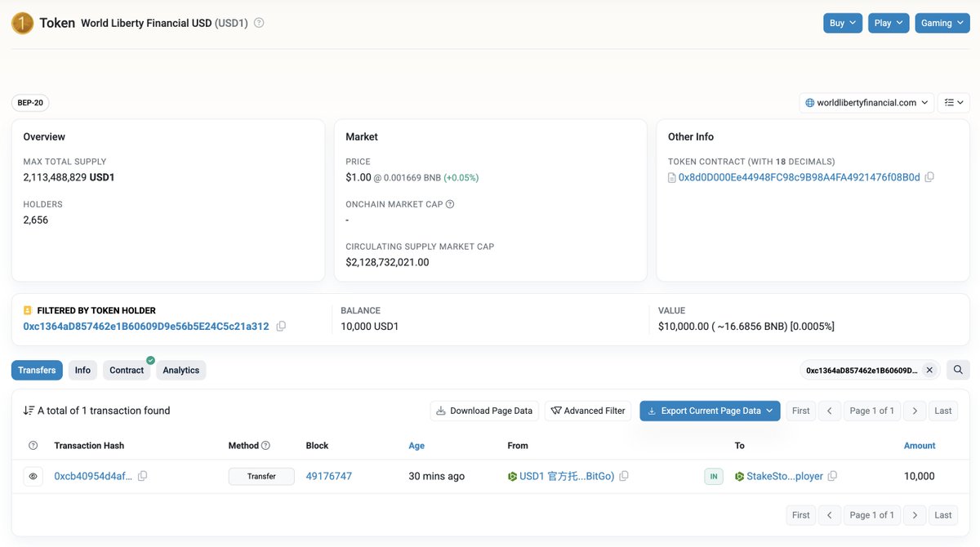Copy the transaction hash

tap(142, 476)
